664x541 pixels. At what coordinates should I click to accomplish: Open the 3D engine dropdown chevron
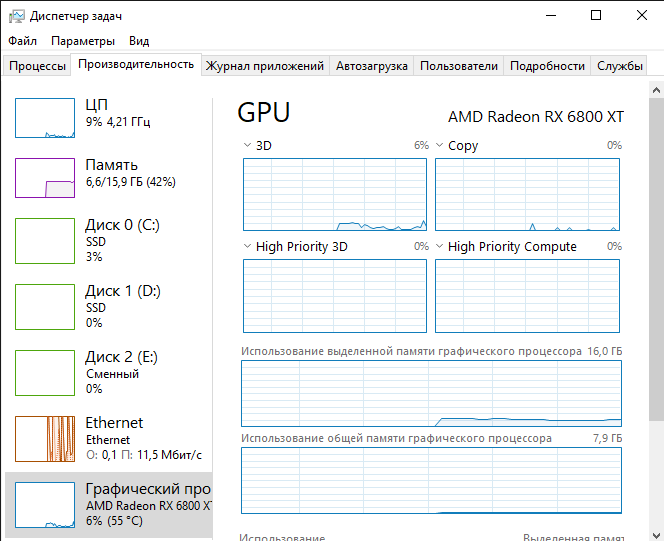pyautogui.click(x=247, y=145)
